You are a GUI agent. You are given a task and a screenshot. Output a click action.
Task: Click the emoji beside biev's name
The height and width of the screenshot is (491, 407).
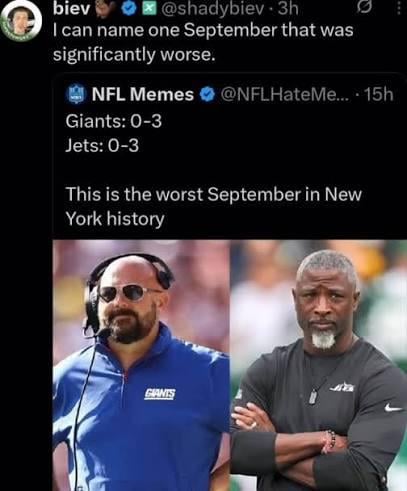pyautogui.click(x=105, y=9)
